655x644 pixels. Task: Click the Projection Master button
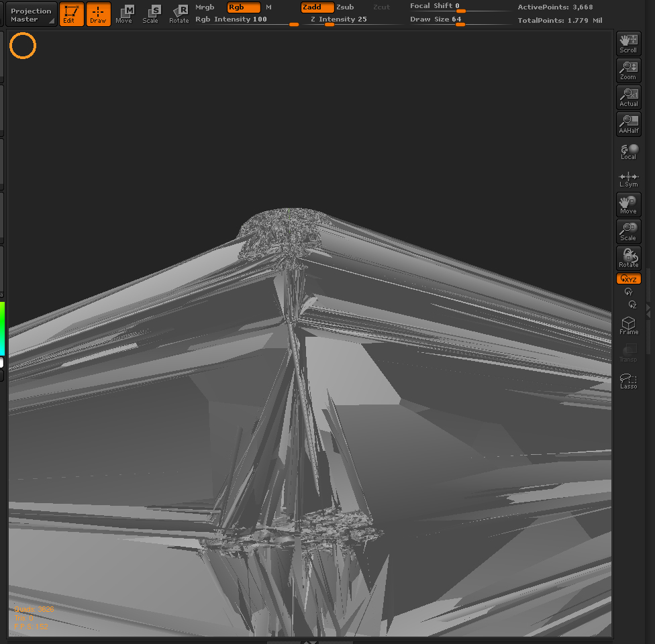click(30, 13)
